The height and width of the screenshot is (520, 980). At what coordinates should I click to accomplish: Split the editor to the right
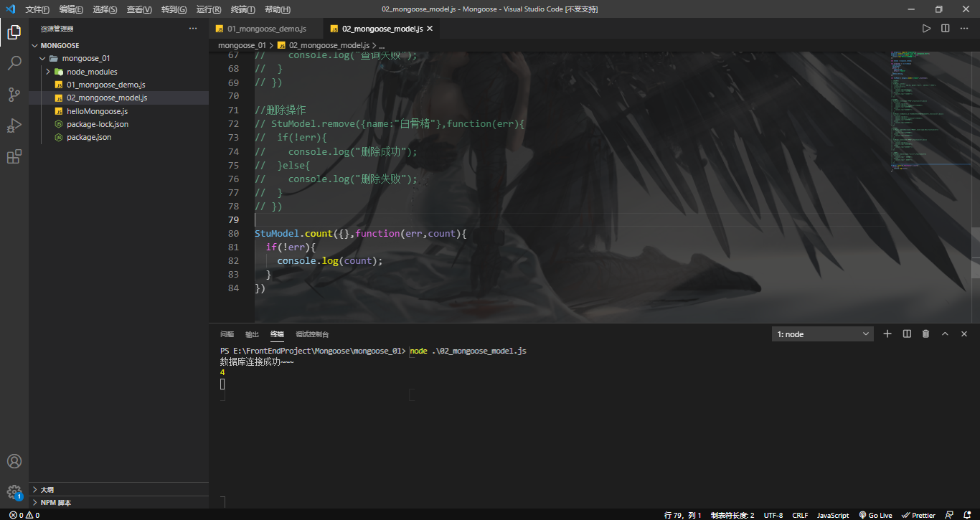pos(946,29)
